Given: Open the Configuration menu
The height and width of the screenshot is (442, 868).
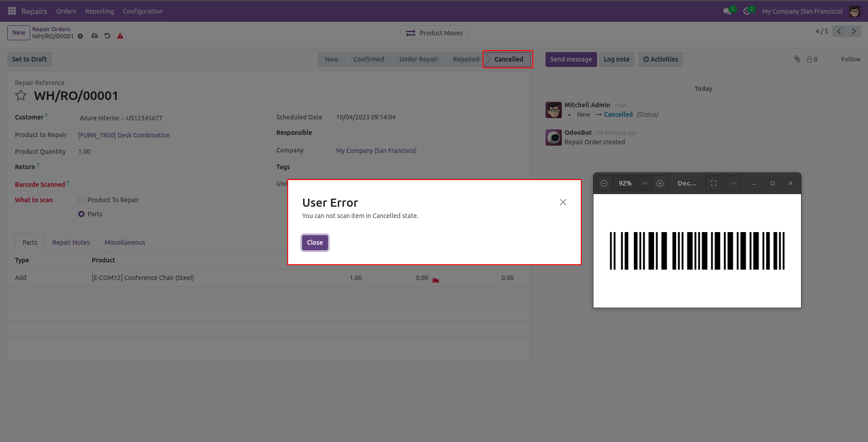Looking at the screenshot, I should pos(142,11).
